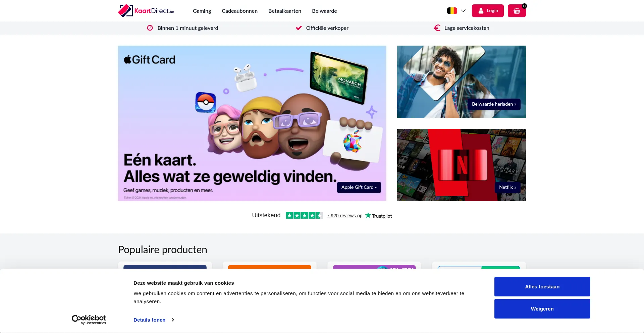Open the Netflix banner thumbnail
The image size is (644, 333).
461,165
